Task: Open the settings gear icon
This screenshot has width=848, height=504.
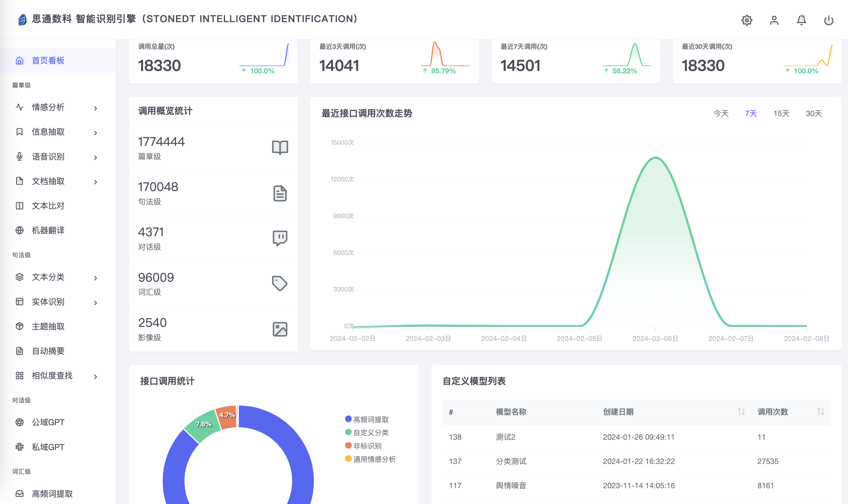Action: click(746, 20)
